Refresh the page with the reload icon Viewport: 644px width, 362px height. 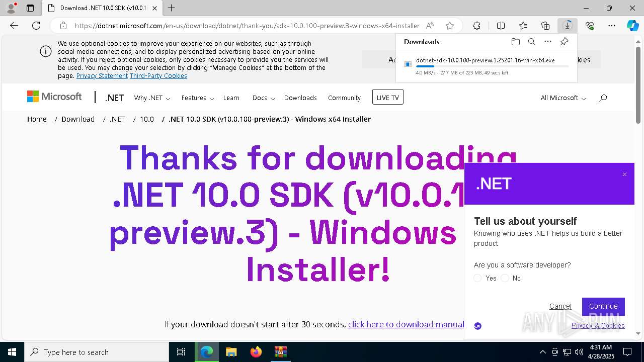pos(36,26)
